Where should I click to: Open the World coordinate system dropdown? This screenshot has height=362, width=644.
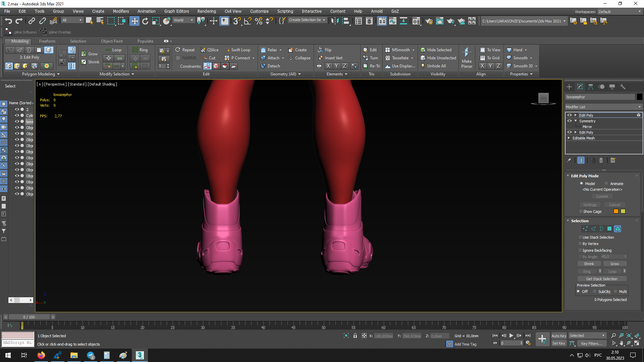click(x=183, y=20)
